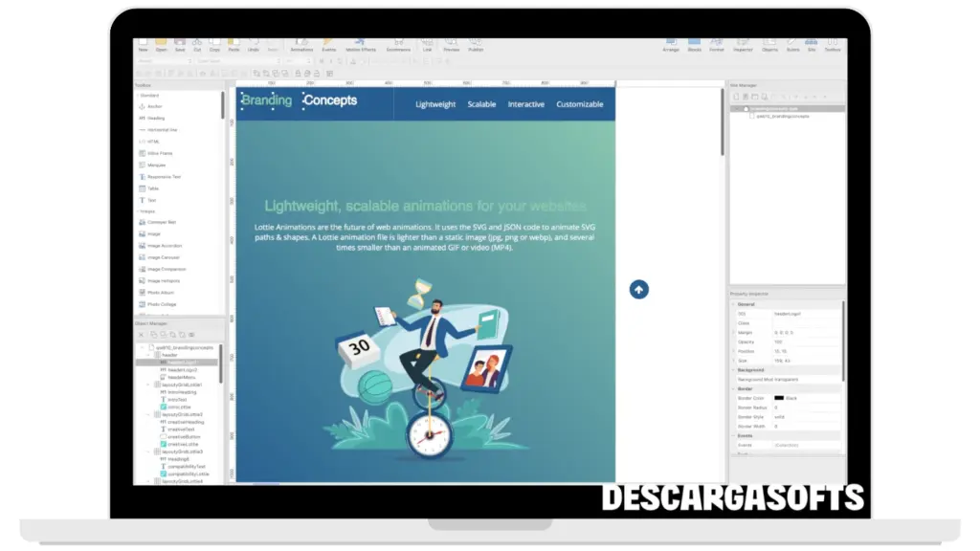Click the Scalable menu item on the page
The height and width of the screenshot is (551, 980).
pos(481,104)
